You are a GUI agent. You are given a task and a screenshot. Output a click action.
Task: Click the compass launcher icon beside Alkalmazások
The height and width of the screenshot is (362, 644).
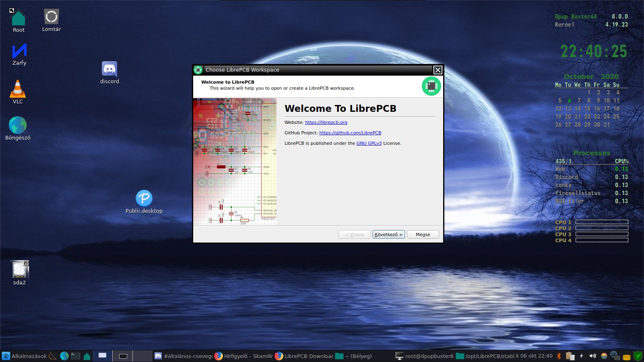[53, 356]
